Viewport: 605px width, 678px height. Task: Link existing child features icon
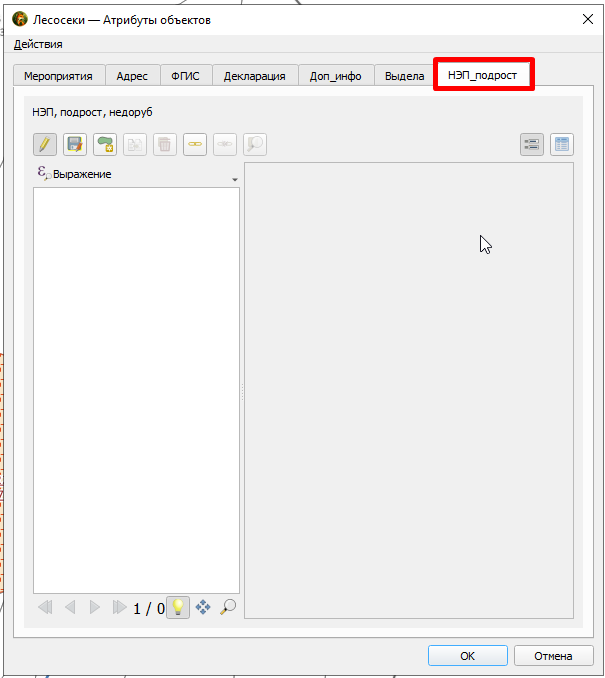point(195,144)
